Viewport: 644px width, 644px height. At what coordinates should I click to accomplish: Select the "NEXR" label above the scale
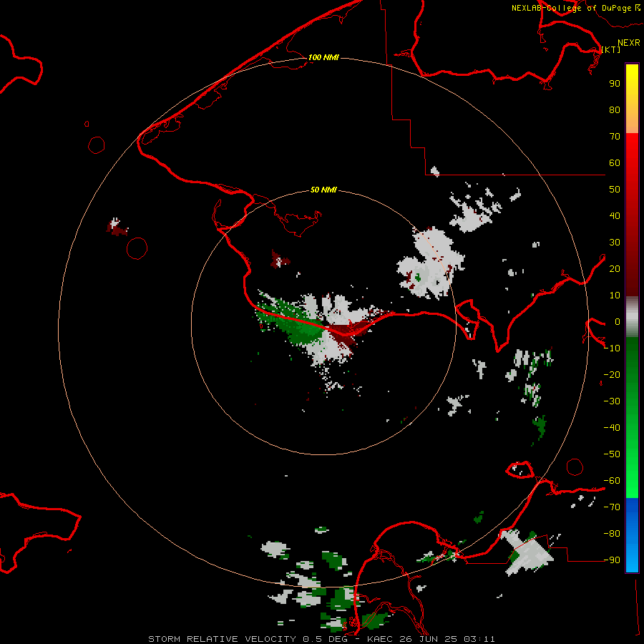click(x=629, y=43)
